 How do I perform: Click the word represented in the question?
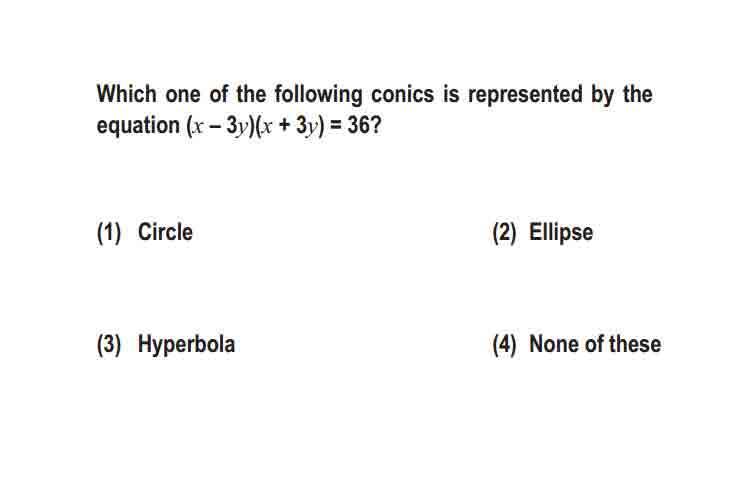525,95
